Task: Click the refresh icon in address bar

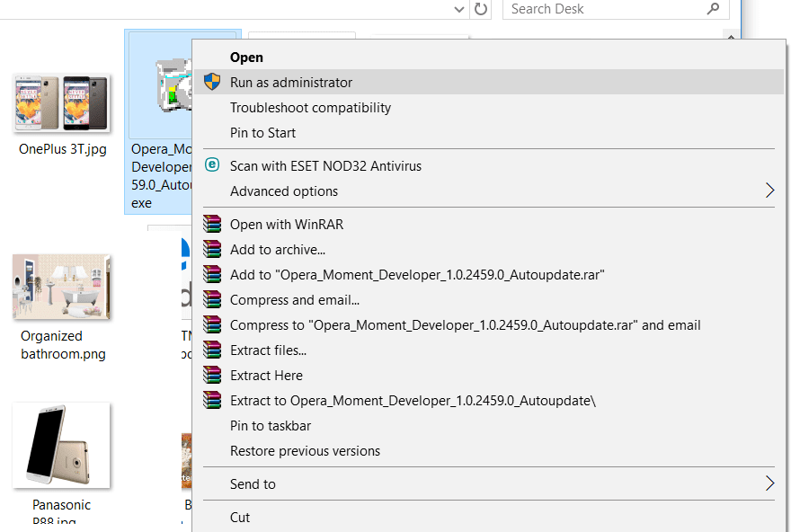Action: tap(481, 9)
